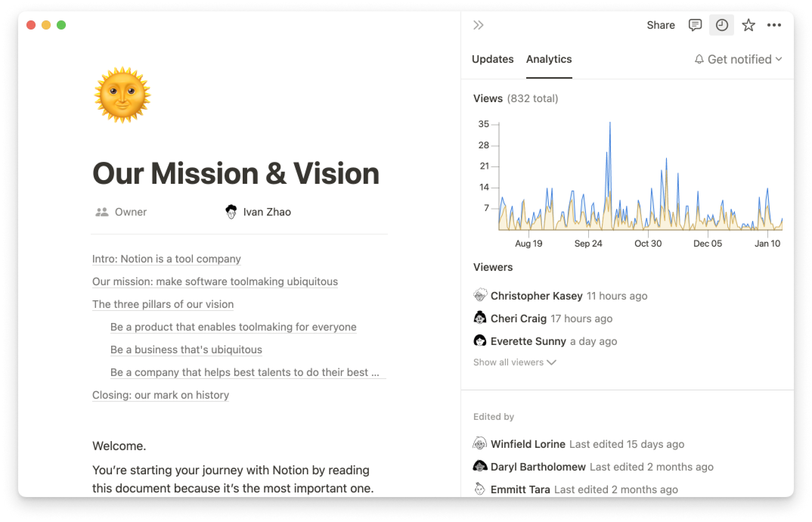Image resolution: width=812 pixels, height=522 pixels.
Task: Click the green macOS fullscreen button
Action: [x=61, y=25]
